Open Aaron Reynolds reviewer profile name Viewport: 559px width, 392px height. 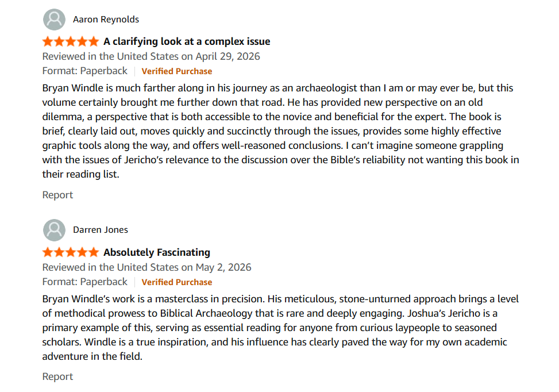pos(106,20)
